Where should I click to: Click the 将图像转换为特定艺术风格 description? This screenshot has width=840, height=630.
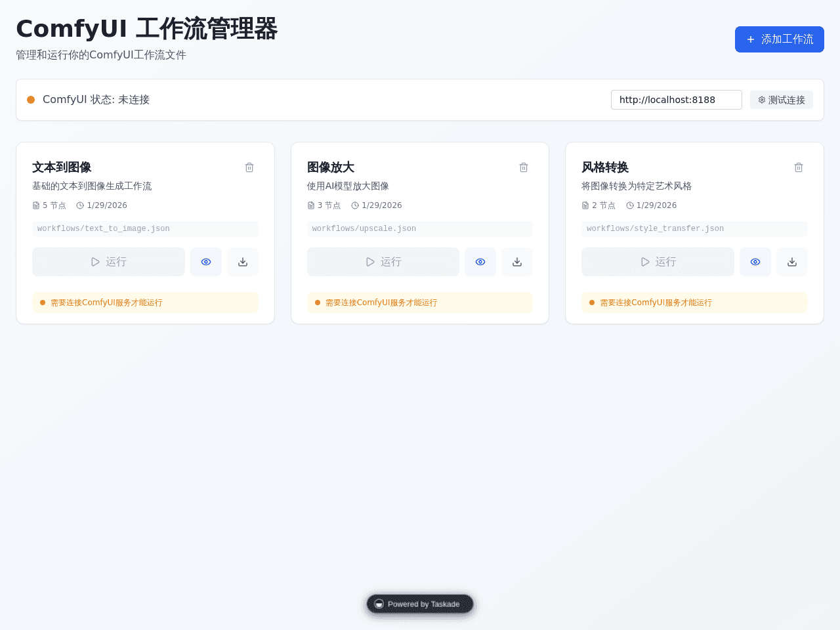[637, 186]
